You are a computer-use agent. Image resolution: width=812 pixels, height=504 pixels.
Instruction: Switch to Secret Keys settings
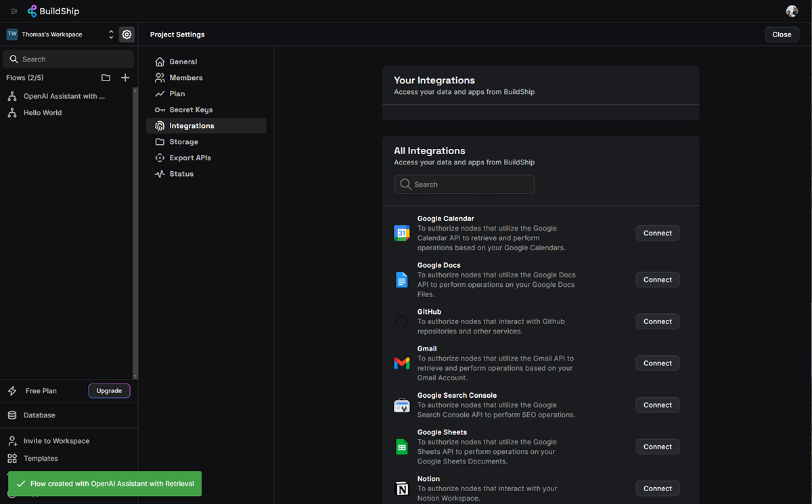(x=191, y=110)
